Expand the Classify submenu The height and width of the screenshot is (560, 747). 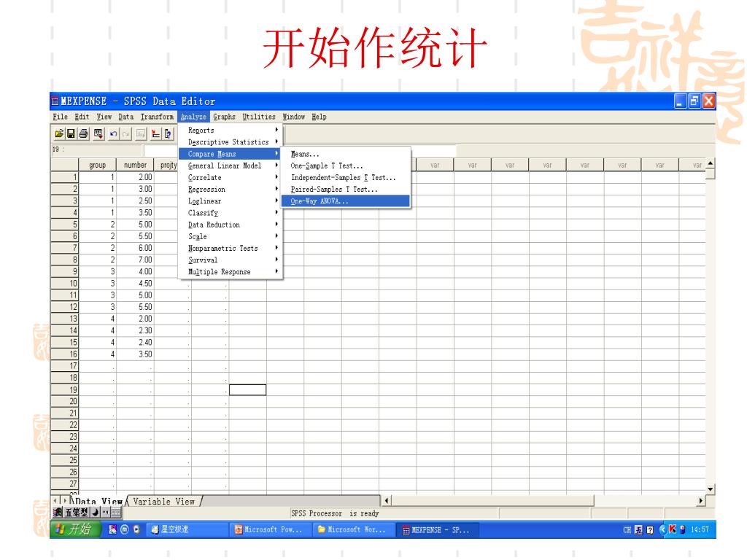(231, 213)
